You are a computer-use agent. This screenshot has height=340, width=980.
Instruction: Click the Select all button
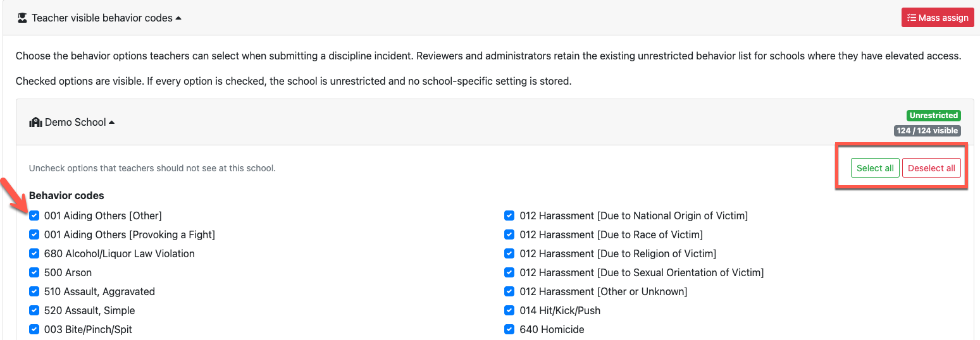[x=875, y=168]
